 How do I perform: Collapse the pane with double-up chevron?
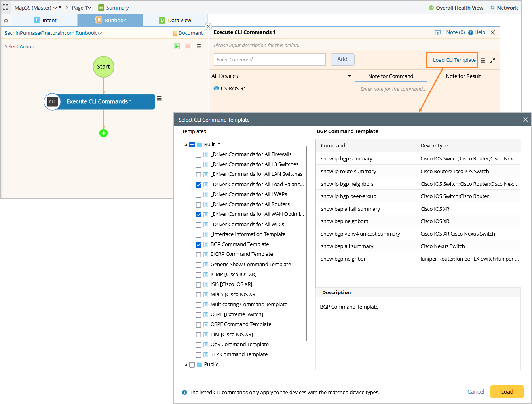pyautogui.click(x=6, y=20)
